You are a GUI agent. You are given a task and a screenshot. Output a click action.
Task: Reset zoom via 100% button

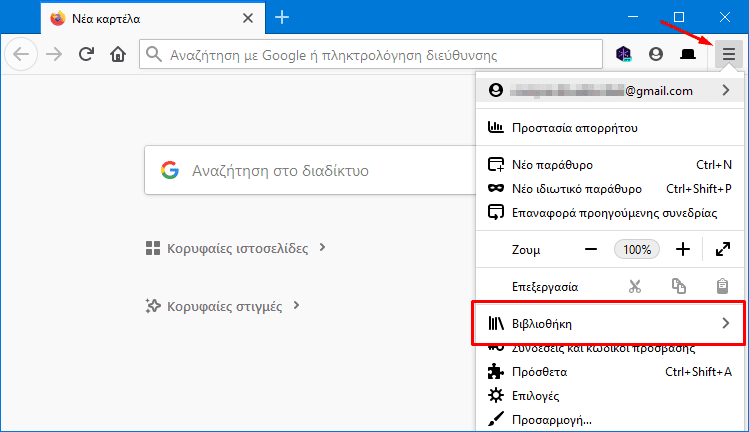(637, 249)
